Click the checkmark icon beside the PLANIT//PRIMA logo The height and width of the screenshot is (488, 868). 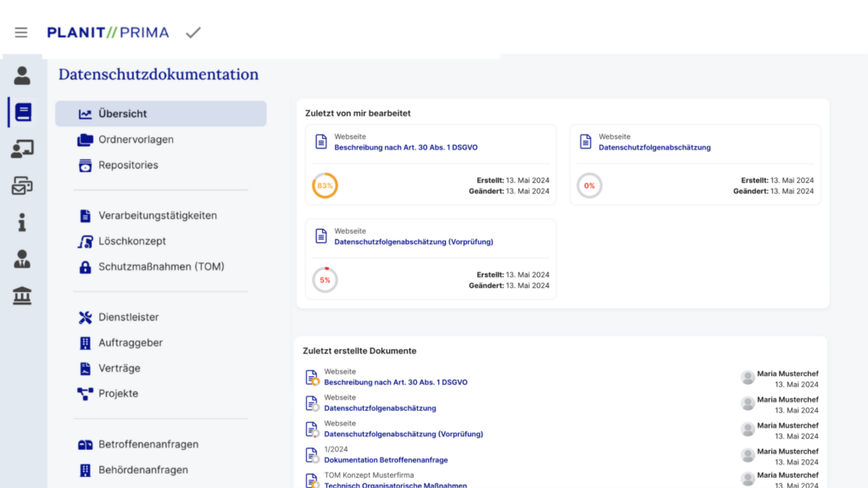pyautogui.click(x=193, y=32)
